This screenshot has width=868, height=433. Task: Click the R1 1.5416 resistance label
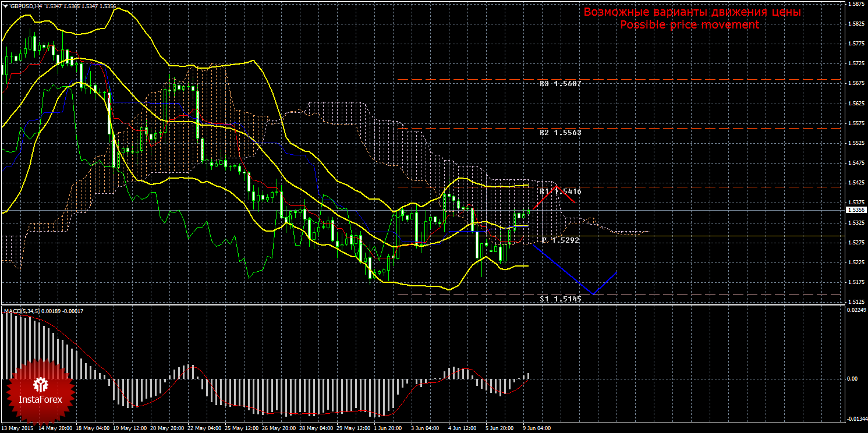(560, 191)
